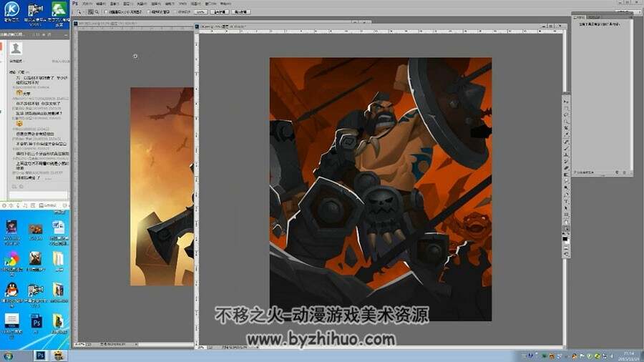This screenshot has width=644, height=362.
Task: Toggle the Zoom All Windows checkbox
Action: click(x=148, y=12)
